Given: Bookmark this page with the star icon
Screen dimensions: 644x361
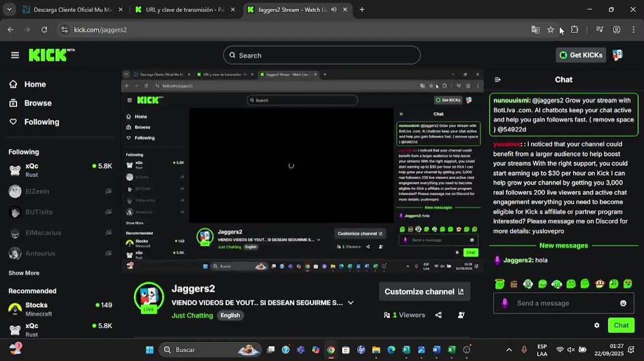Looking at the screenshot, I should 551,30.
